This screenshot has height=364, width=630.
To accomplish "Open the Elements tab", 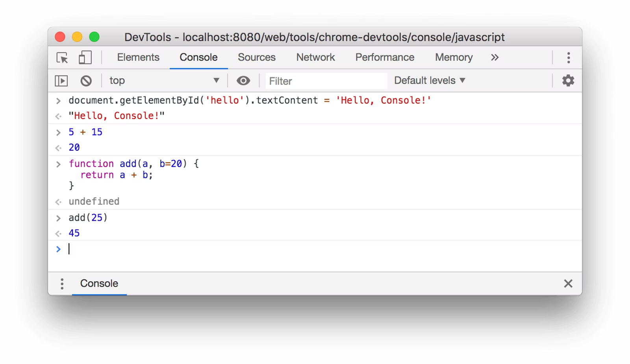I will (138, 57).
